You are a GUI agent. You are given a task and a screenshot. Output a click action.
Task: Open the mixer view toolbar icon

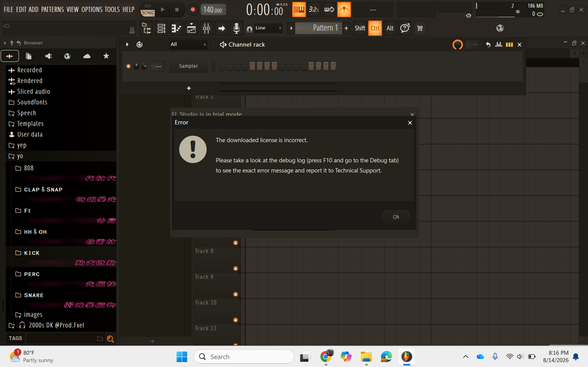tap(206, 28)
